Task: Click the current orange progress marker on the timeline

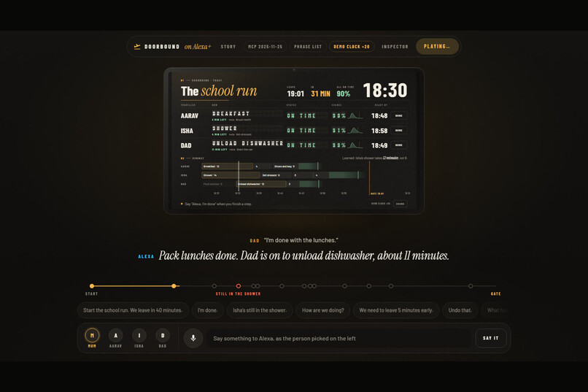Action: [x=174, y=286]
